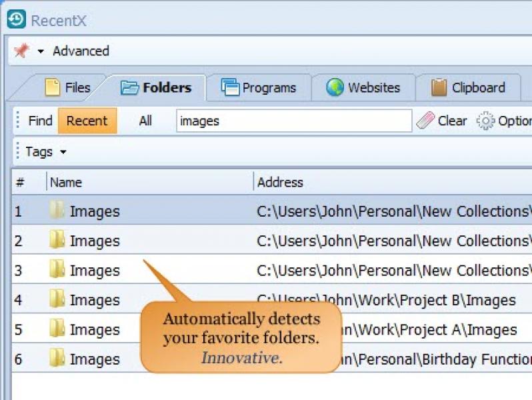
Task: Select the Images folder in row 6
Action: click(95, 359)
